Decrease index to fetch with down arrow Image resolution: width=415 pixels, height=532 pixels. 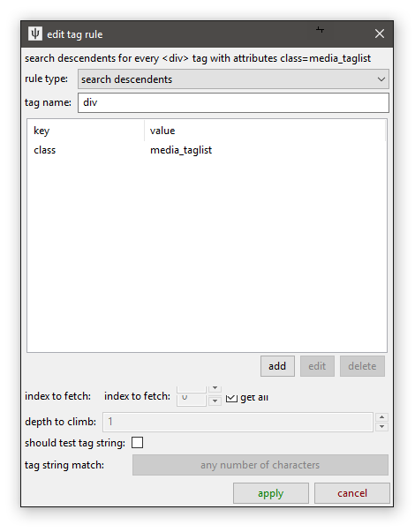tap(215, 401)
